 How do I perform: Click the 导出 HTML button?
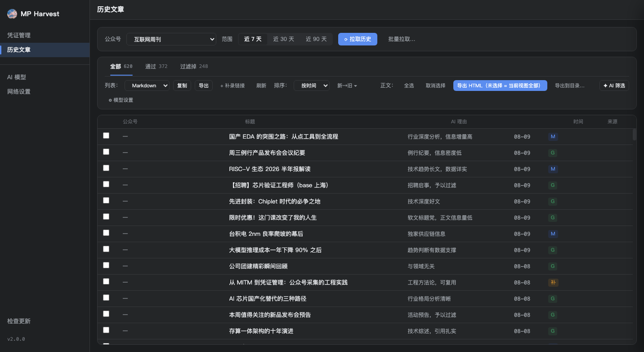point(500,86)
